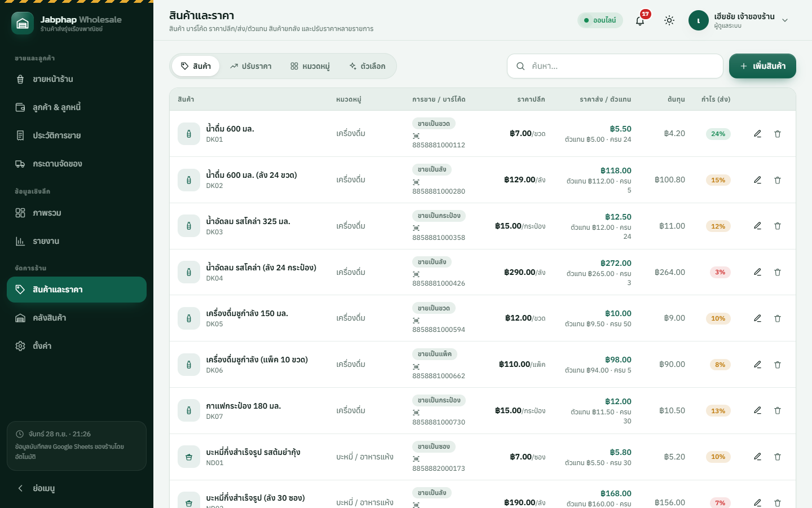Go to ภาพรวม dashboard
This screenshot has height=508, width=812.
pyautogui.click(x=77, y=213)
